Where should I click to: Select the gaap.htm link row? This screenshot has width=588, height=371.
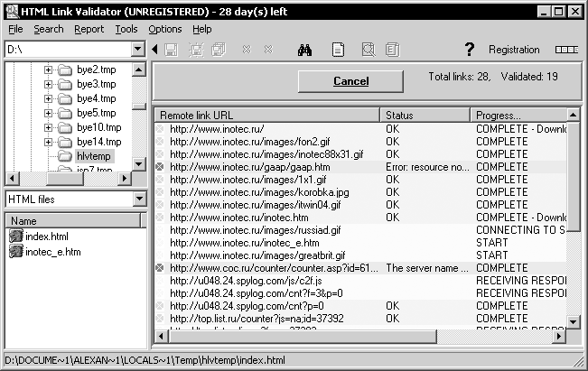[360, 167]
